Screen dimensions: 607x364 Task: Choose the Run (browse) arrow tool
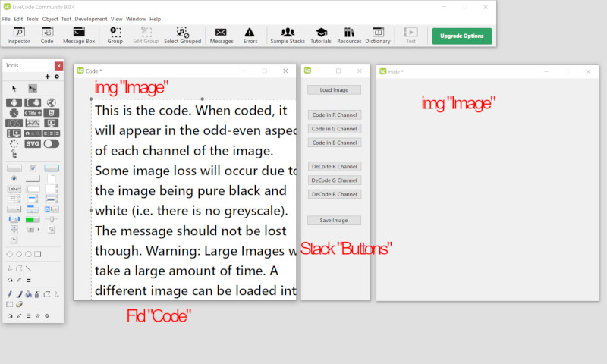pyautogui.click(x=14, y=89)
